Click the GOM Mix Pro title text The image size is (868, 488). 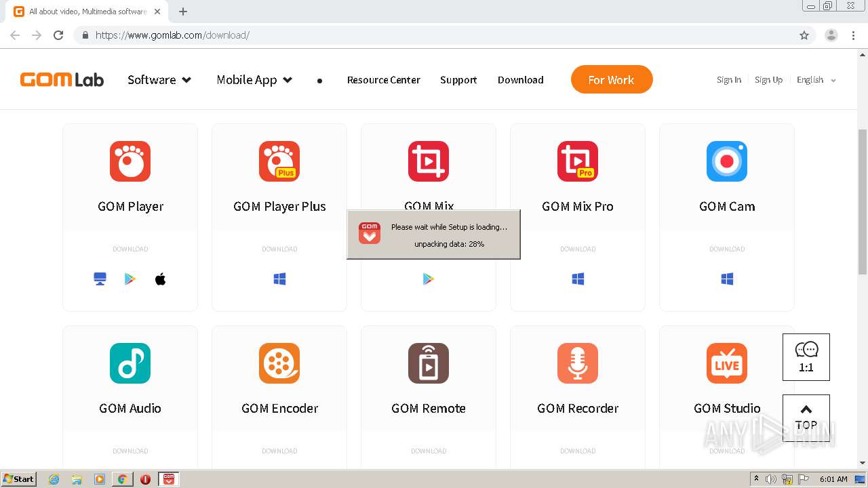click(x=578, y=206)
